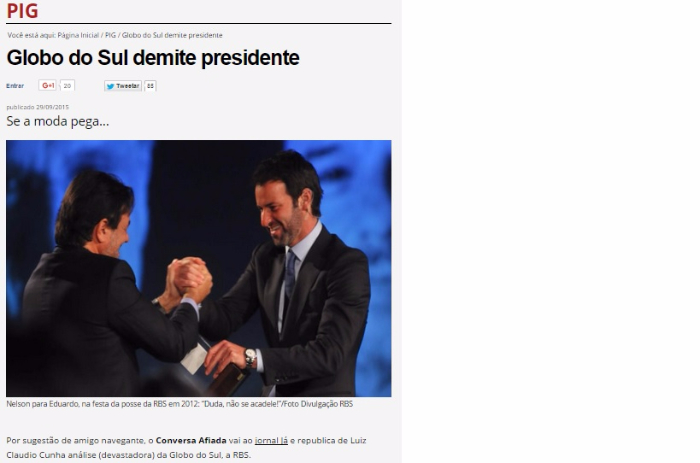Screen dimensions: 700x463
Task: Go to Página Inicial in the breadcrumb
Action: tap(78, 35)
